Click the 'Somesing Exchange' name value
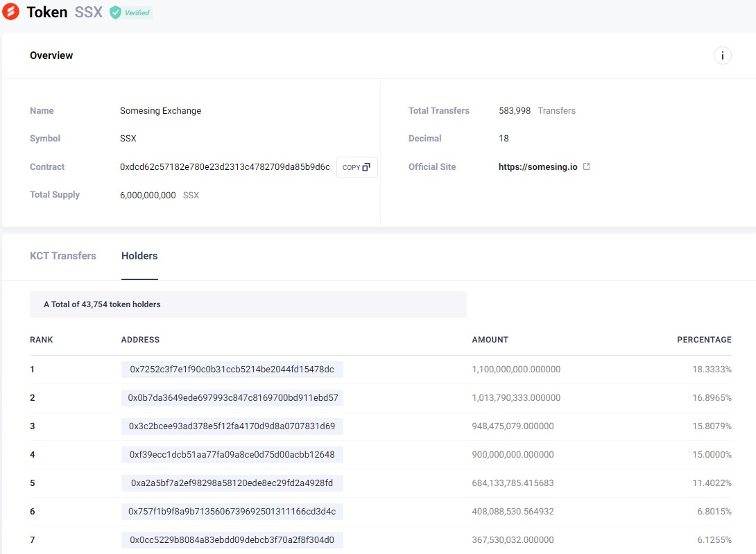Screen dimensions: 756x554 click(160, 111)
